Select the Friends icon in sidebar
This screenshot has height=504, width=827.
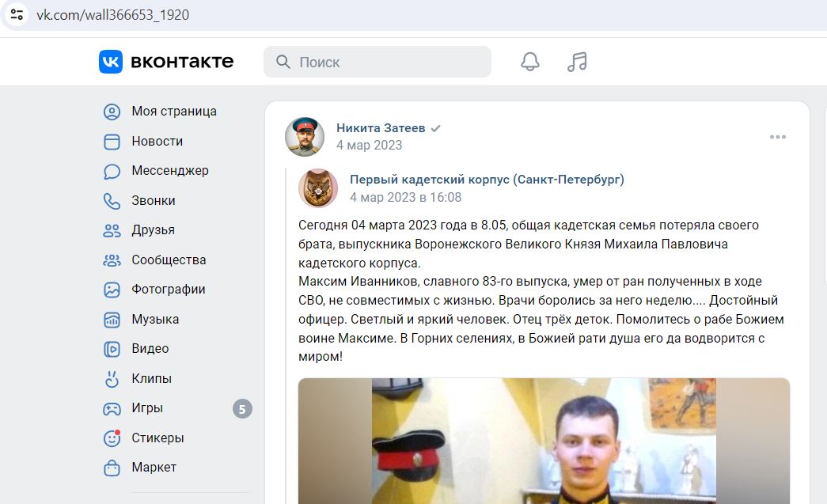112,230
